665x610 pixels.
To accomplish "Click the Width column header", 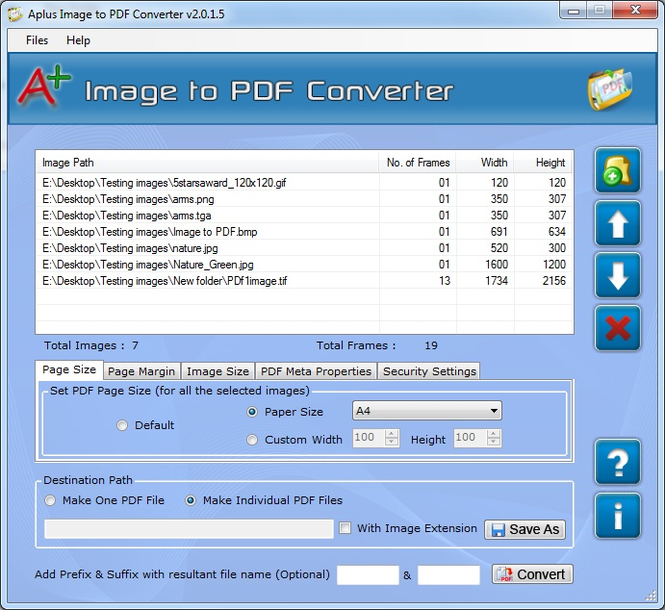I will tap(485, 162).
